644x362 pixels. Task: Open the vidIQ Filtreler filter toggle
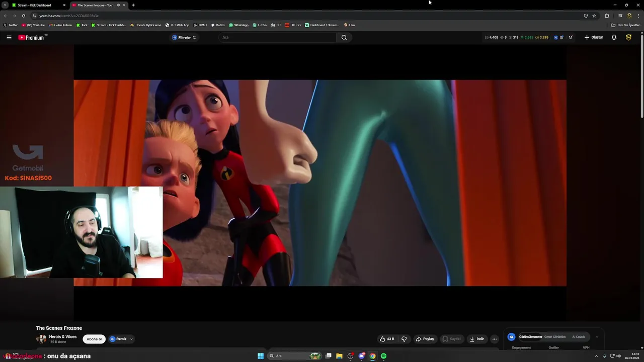(185, 37)
